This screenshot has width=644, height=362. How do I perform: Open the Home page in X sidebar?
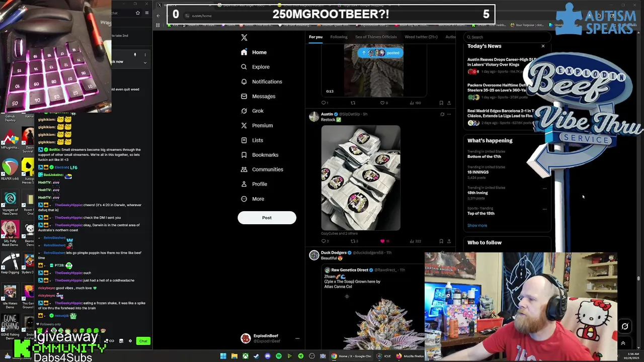tap(254, 52)
